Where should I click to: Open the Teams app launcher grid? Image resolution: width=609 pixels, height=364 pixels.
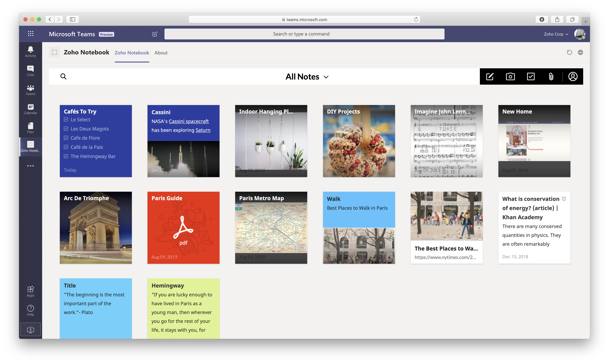click(x=31, y=34)
